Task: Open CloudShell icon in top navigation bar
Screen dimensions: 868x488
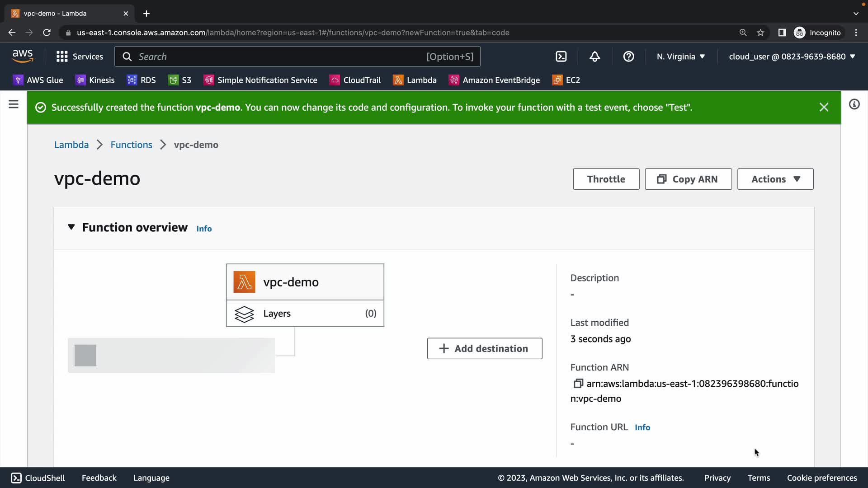Action: pyautogui.click(x=561, y=56)
